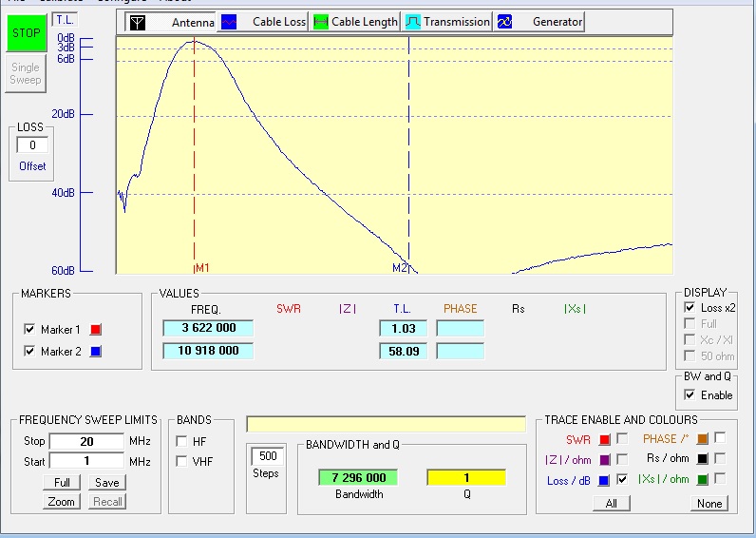Toggle BW and Q Enable checkbox
The image size is (756, 538).
tap(690, 394)
